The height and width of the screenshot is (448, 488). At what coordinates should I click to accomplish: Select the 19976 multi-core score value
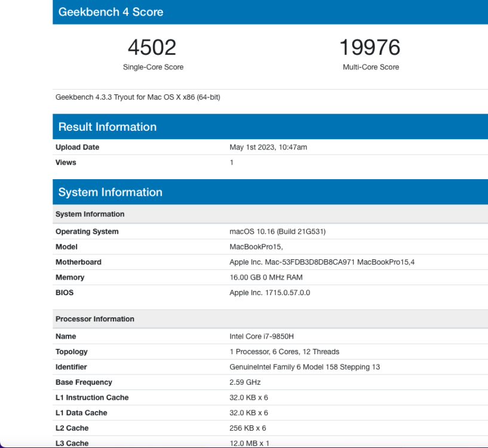point(370,47)
